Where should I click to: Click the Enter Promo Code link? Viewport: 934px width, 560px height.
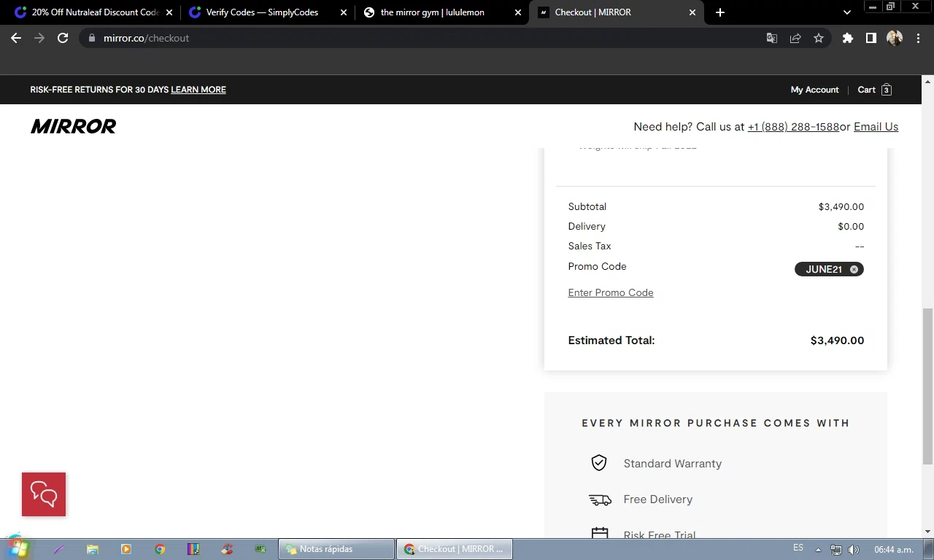[611, 292]
